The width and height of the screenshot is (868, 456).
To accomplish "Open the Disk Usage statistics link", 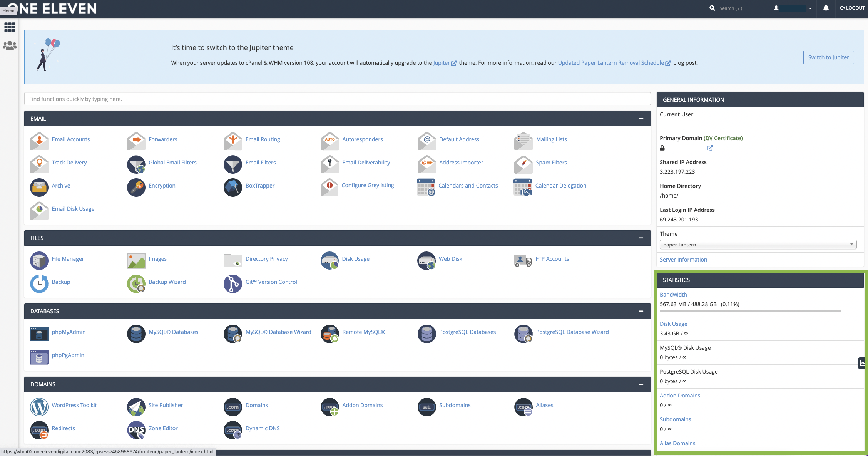I will [673, 324].
